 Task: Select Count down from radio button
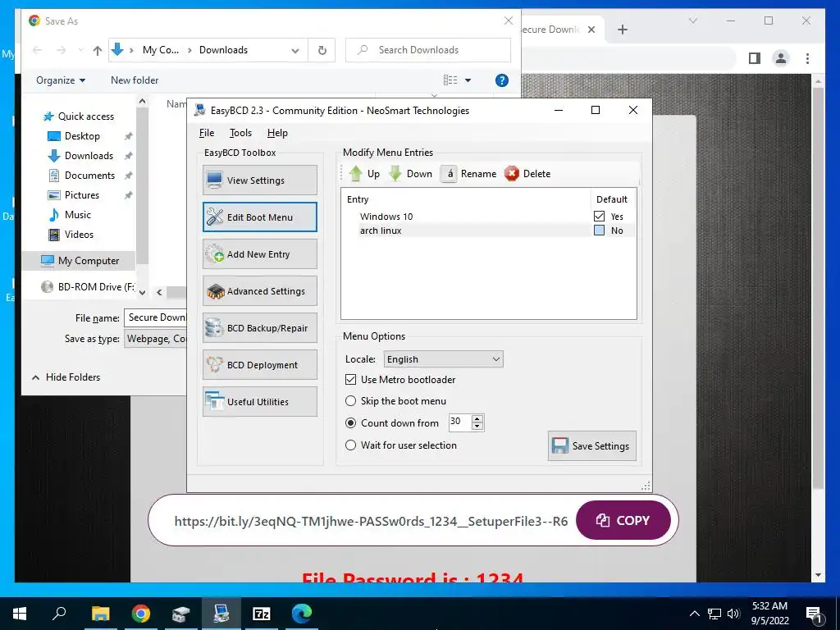pos(350,422)
